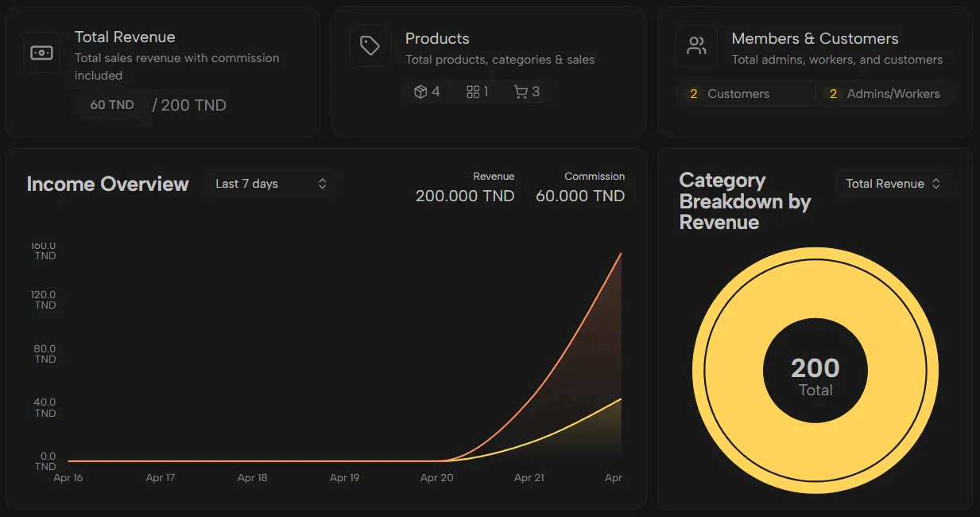Open the Last 7 days dropdown

[x=270, y=184]
